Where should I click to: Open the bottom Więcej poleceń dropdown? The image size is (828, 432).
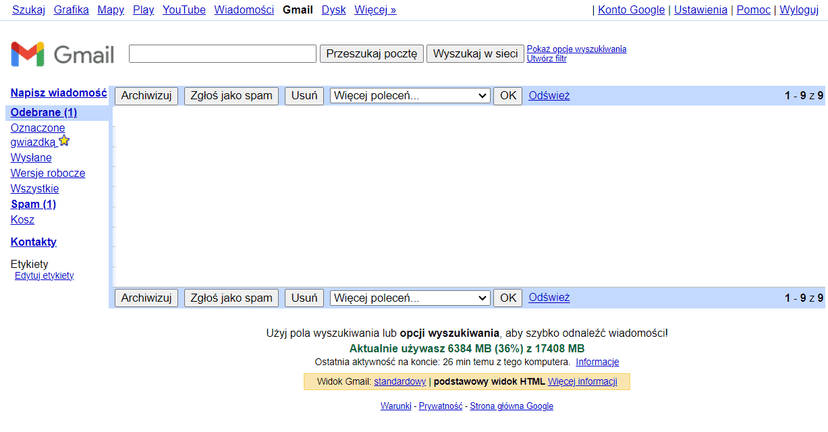tap(410, 298)
